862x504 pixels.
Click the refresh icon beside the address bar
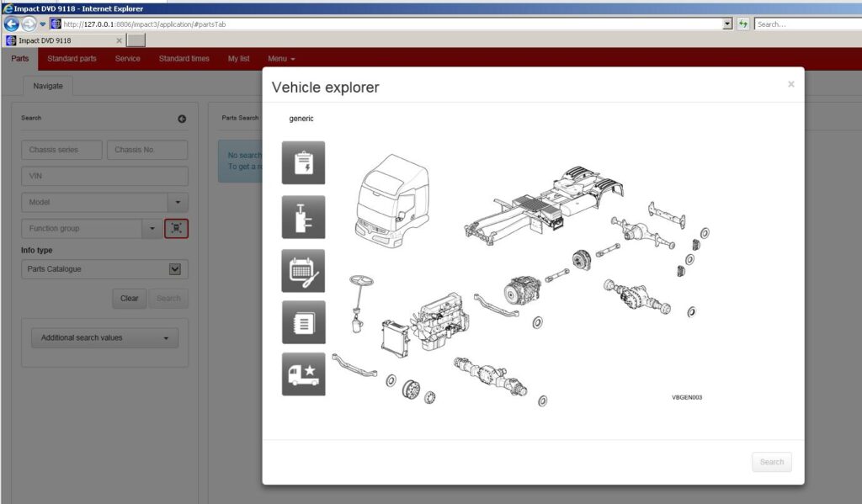click(x=742, y=24)
